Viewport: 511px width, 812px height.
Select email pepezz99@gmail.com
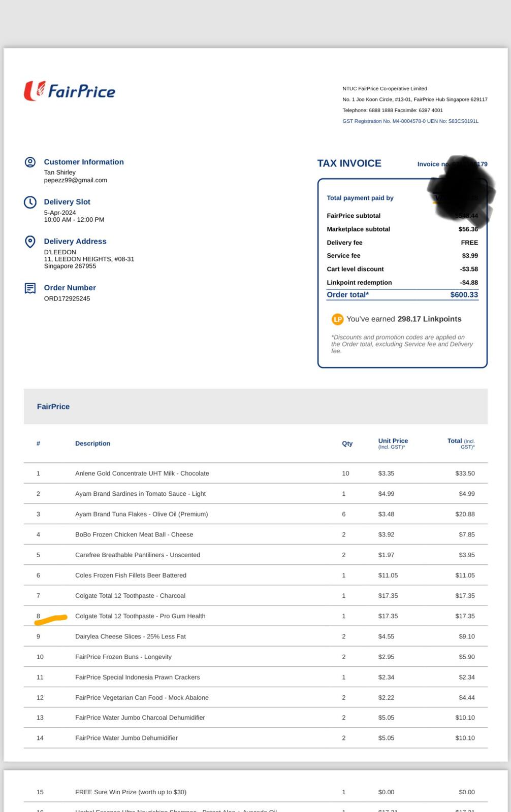click(76, 180)
